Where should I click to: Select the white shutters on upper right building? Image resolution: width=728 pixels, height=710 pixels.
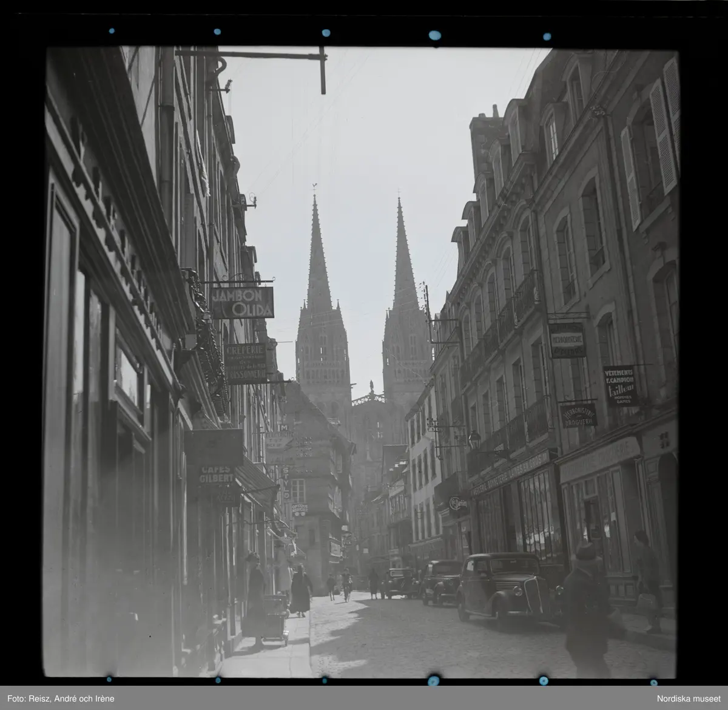662,137
